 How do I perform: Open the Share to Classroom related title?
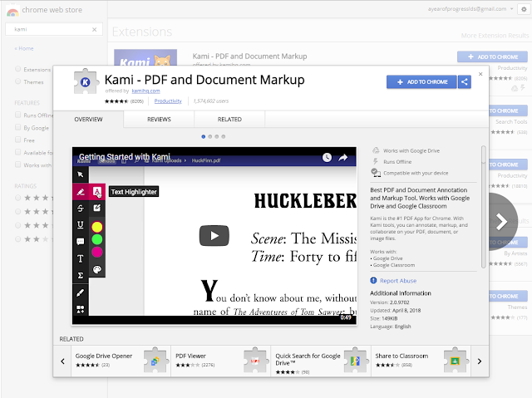[401, 356]
